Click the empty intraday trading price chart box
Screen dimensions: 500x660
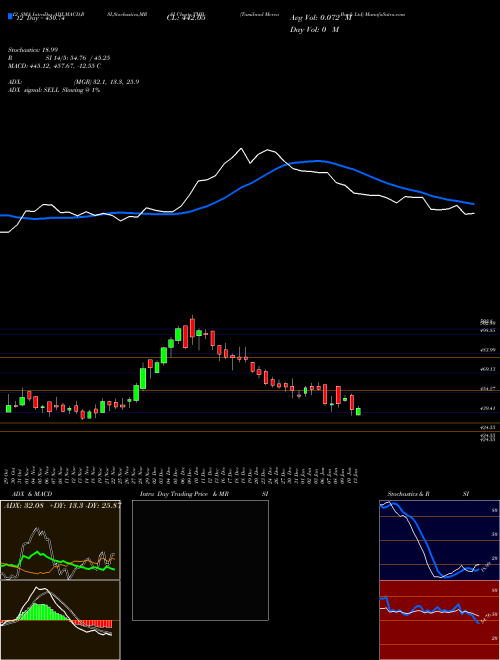pos(200,560)
